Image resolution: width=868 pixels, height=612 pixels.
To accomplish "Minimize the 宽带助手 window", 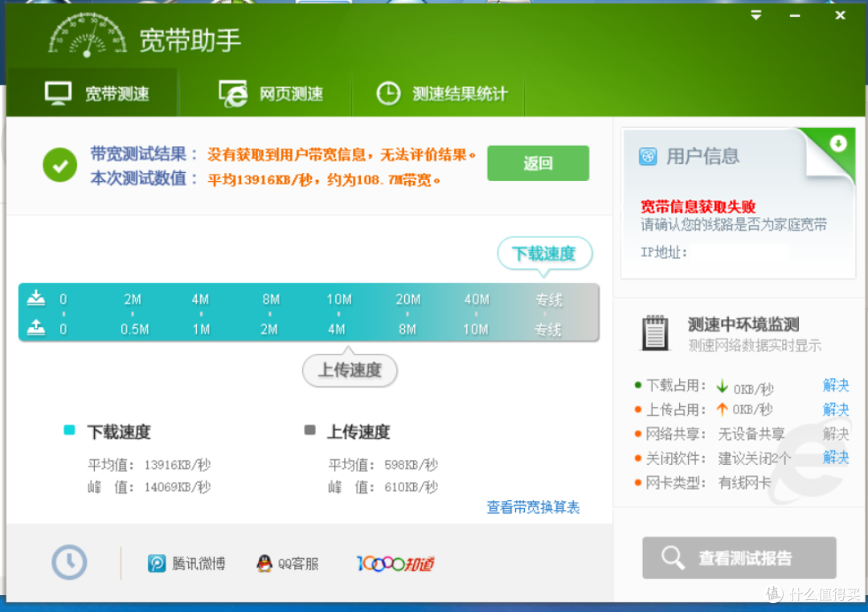I will [794, 16].
